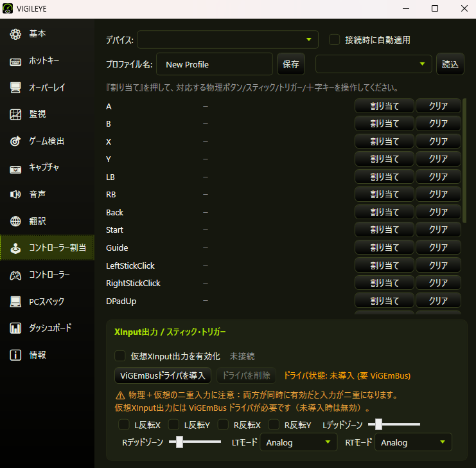Open the profile list dropdown beside 読込
The width and height of the screenshot is (476, 468).
[373, 64]
